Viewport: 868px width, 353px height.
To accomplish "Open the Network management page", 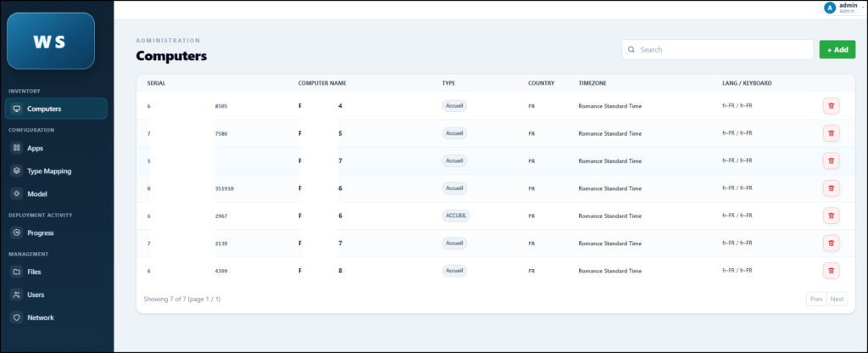I will [x=56, y=317].
